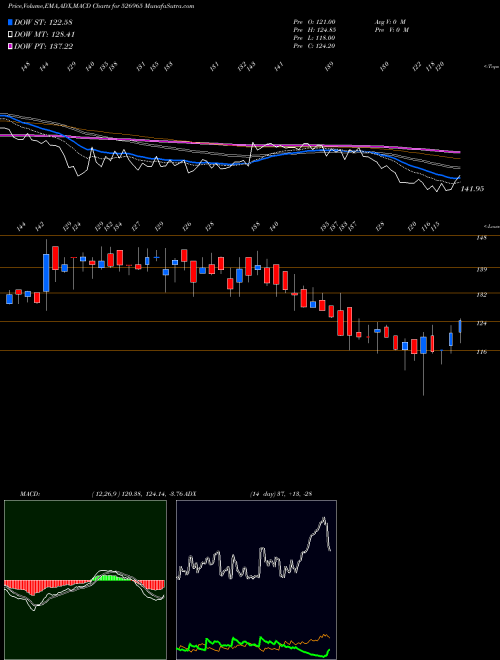Click the long-wick blue candle with lowest low
Screen dimensions: 500x660
click(x=423, y=345)
